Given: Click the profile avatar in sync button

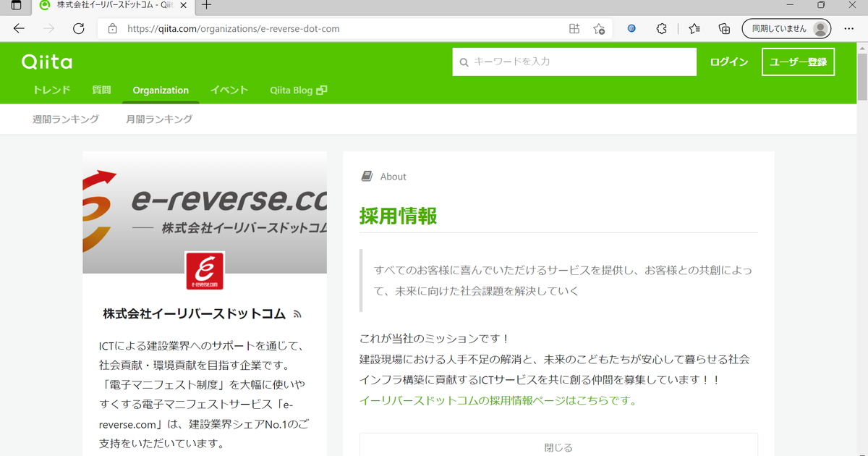Looking at the screenshot, I should click(x=820, y=29).
